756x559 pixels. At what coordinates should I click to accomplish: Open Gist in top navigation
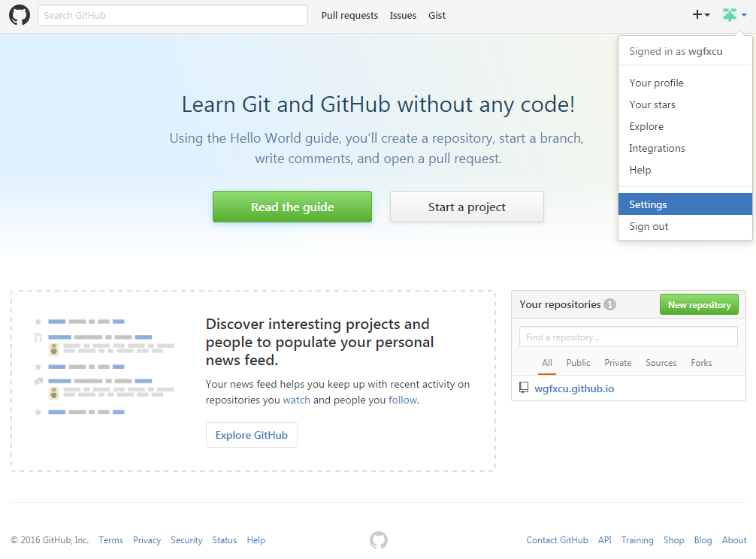point(437,16)
